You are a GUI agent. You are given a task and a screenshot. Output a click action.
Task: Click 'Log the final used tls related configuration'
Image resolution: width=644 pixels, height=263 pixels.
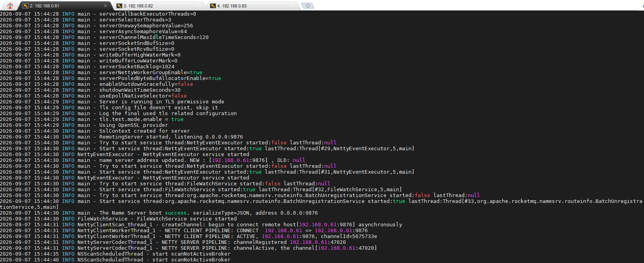[168, 114]
